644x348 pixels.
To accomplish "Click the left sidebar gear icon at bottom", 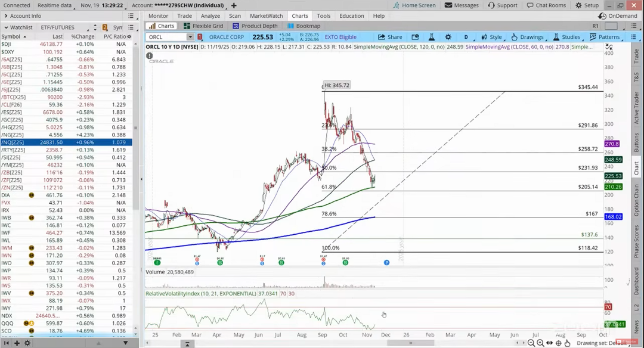I will (x=27, y=343).
